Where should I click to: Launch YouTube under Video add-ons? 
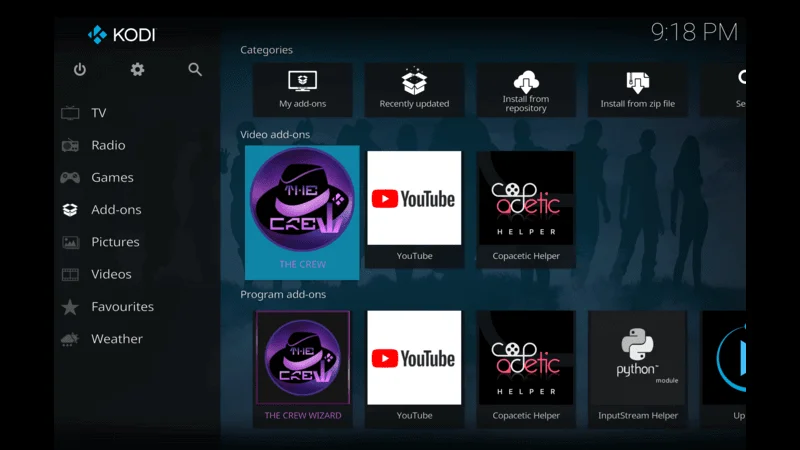point(414,209)
